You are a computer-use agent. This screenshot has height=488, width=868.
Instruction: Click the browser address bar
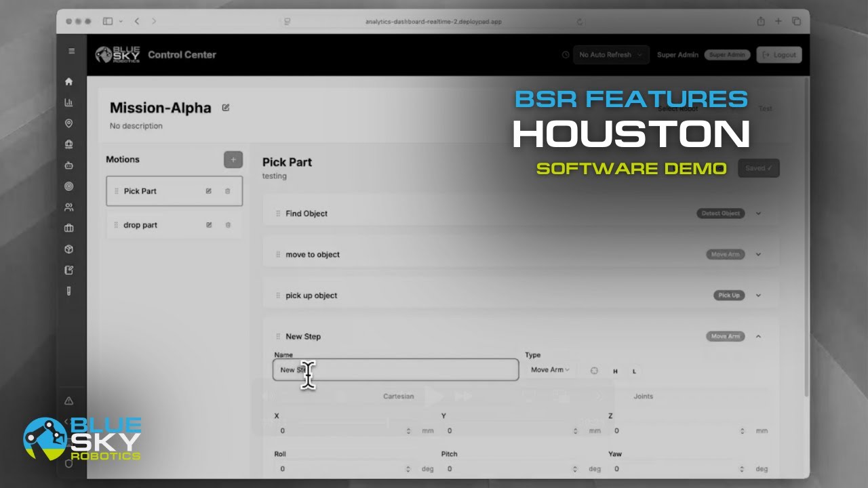434,22
